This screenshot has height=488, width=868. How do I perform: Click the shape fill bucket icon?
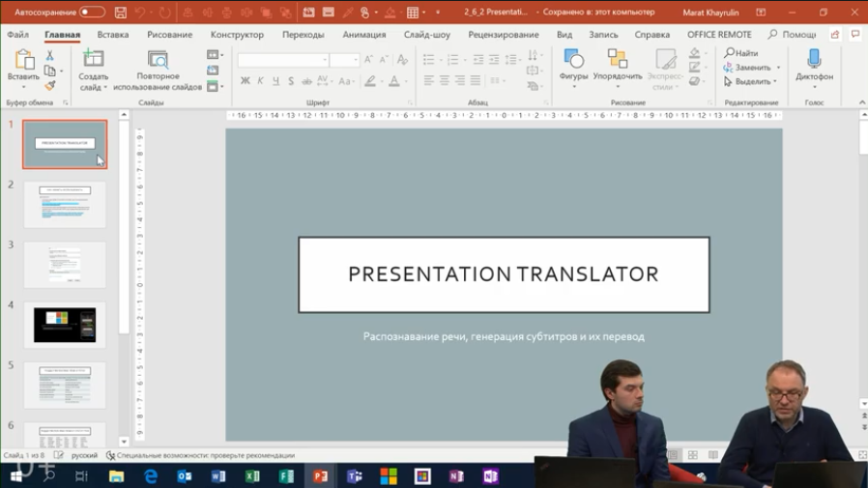(x=695, y=53)
